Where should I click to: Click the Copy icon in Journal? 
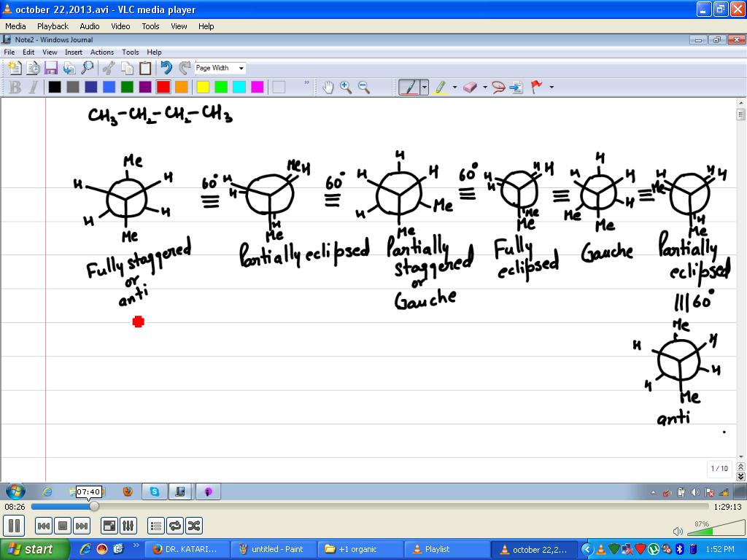pos(127,68)
